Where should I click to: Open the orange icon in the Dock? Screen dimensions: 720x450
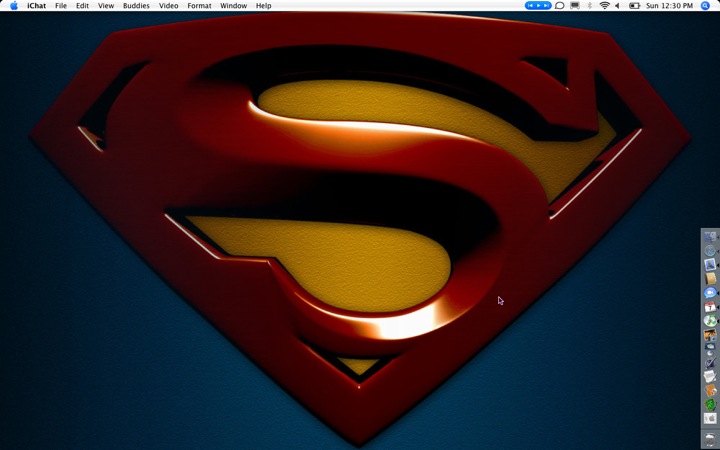point(710,390)
